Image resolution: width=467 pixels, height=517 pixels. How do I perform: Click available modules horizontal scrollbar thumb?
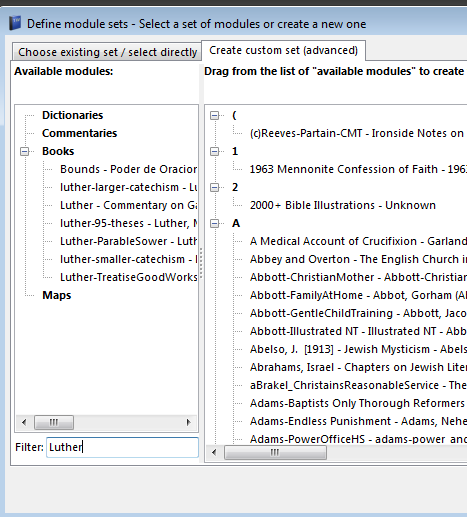coord(54,423)
